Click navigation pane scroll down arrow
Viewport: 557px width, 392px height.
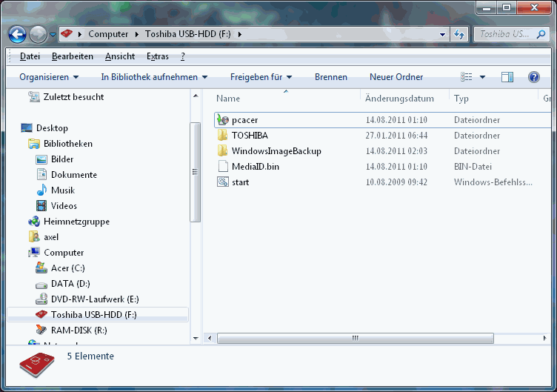(x=196, y=339)
